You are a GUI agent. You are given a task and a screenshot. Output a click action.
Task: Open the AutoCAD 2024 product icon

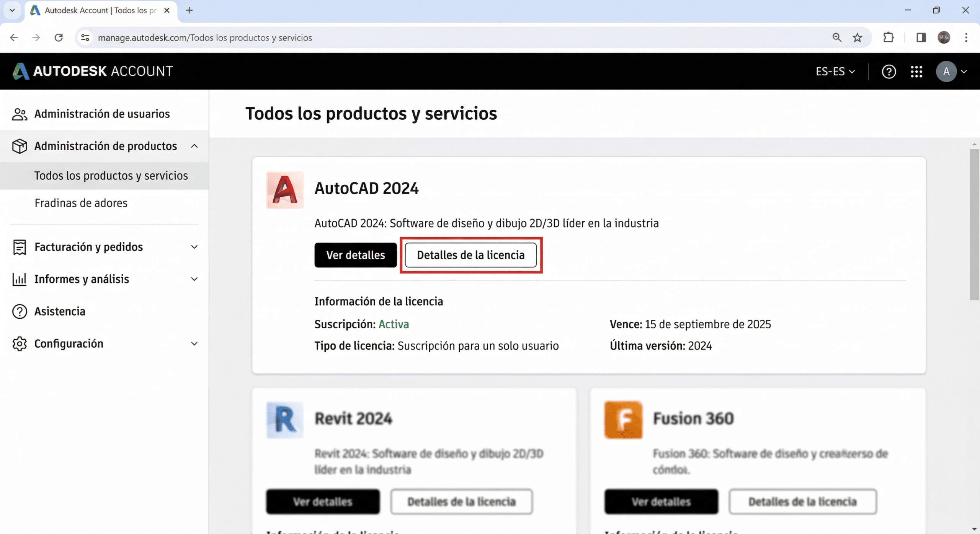284,190
